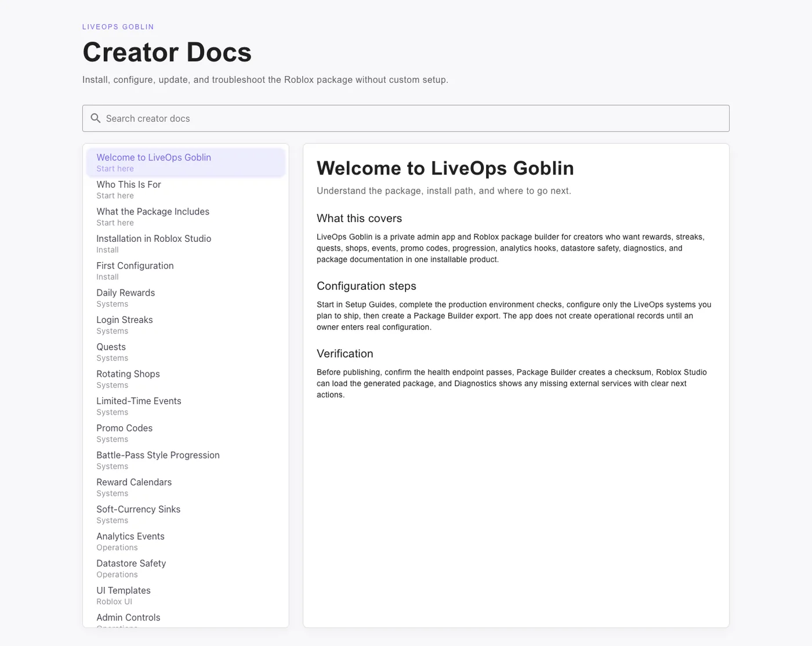Screen dimensions: 812x646
Task: View Rotating Shops page
Action: (x=186, y=379)
